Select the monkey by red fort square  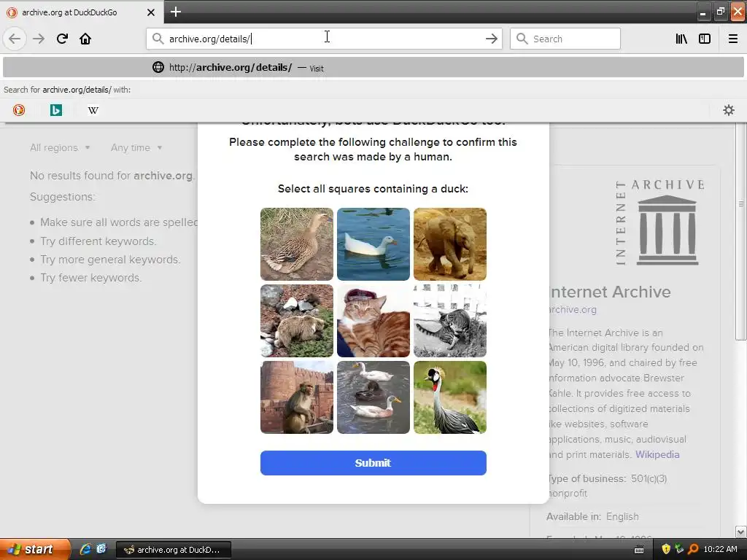click(x=297, y=397)
